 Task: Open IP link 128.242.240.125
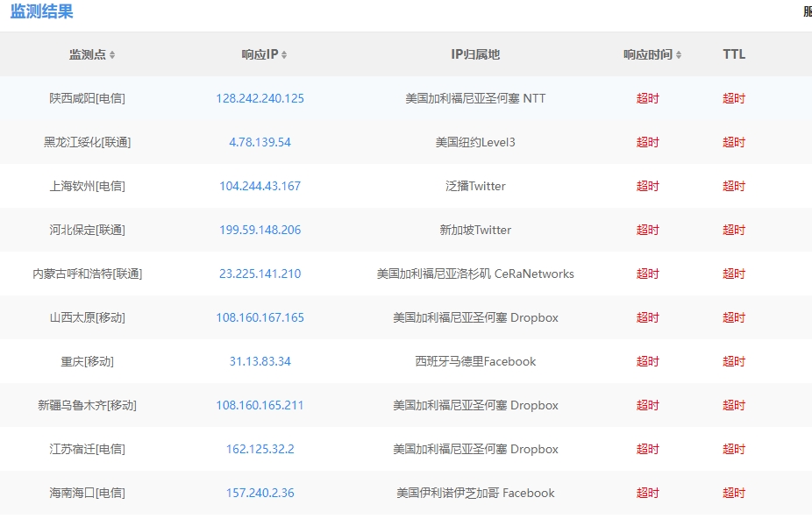pyautogui.click(x=260, y=98)
